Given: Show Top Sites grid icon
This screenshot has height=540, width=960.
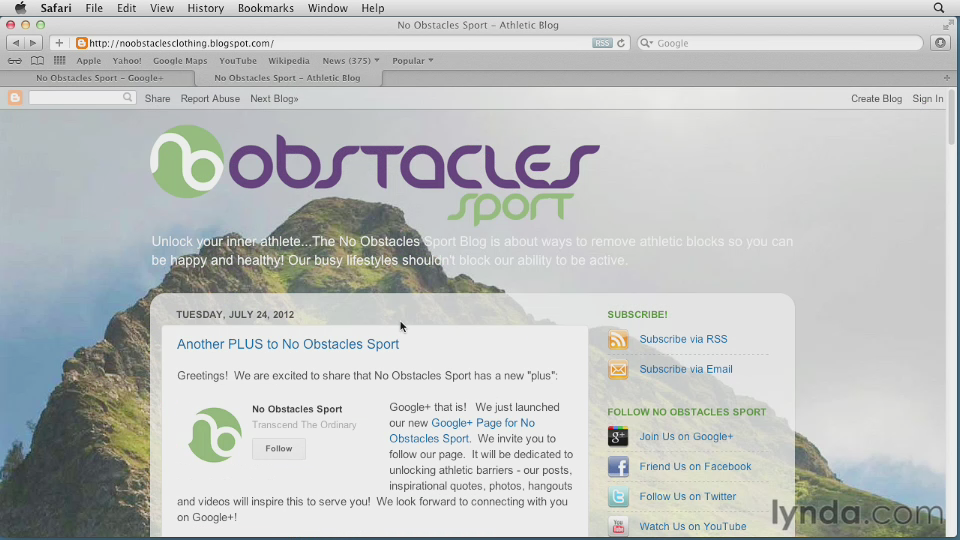Looking at the screenshot, I should [x=60, y=61].
